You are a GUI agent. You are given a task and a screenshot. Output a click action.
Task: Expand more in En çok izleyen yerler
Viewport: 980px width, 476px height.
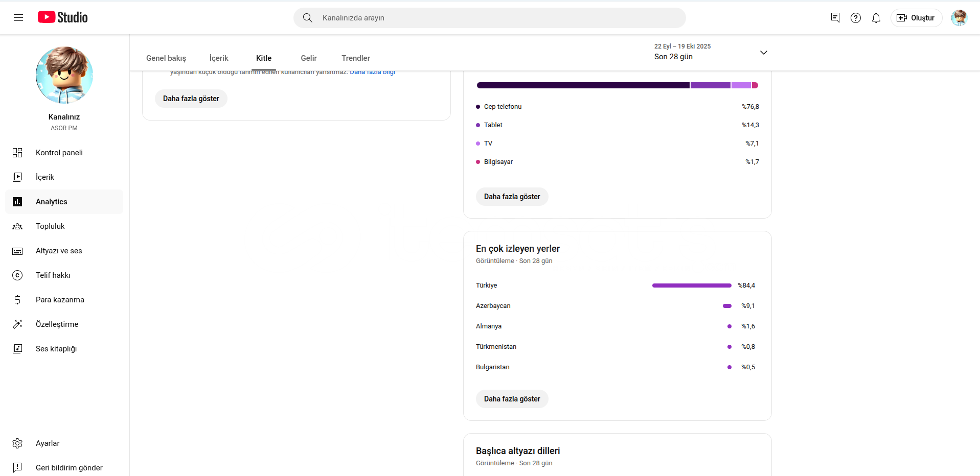[x=512, y=399]
